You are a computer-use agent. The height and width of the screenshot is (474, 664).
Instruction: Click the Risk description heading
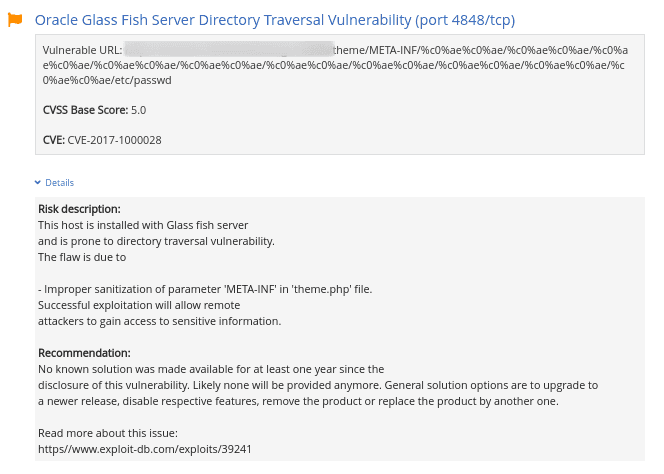tap(79, 209)
